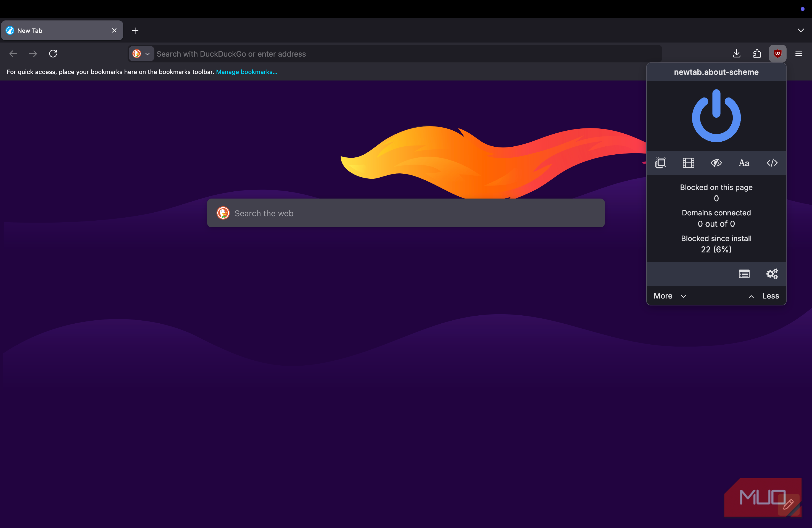Image resolution: width=812 pixels, height=528 pixels.
Task: Expand the More section in uBlock popup
Action: tap(670, 296)
